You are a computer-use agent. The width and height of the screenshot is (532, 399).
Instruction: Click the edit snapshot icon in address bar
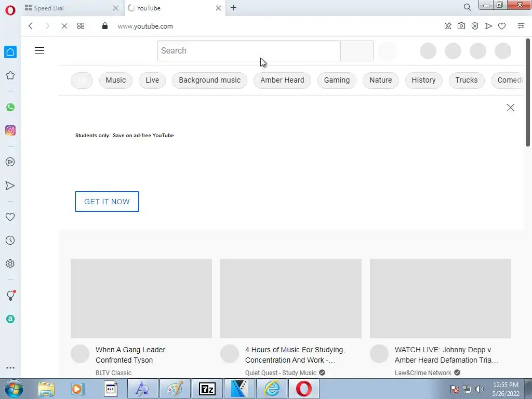(x=448, y=26)
